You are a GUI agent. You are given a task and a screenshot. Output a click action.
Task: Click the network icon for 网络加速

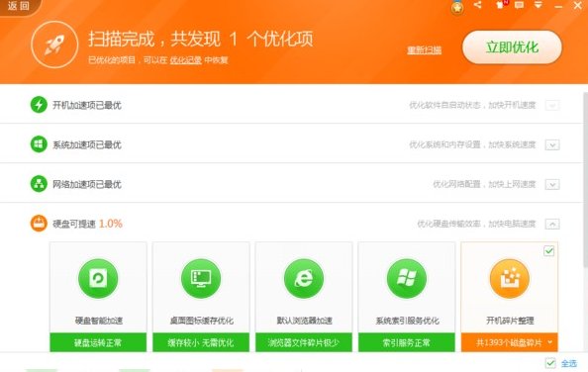39,184
